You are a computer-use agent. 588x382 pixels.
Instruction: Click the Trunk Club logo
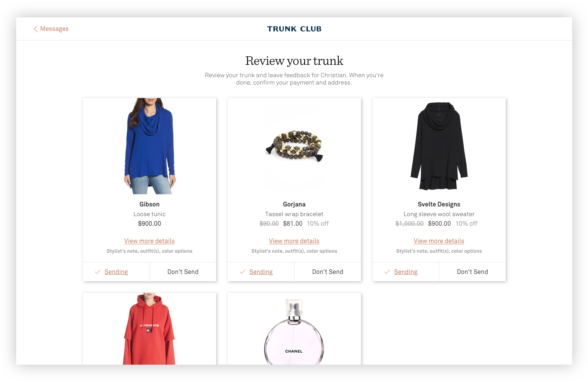tap(294, 29)
